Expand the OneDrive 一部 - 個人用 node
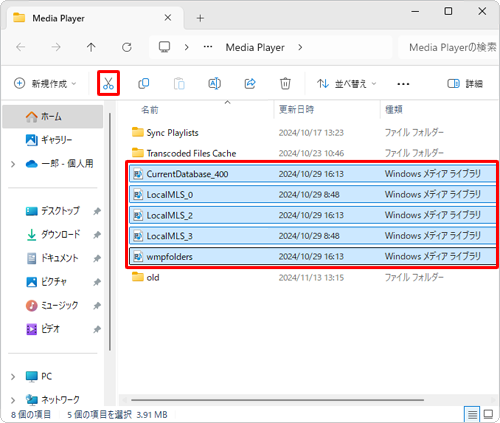This screenshot has width=500, height=423. click(13, 164)
